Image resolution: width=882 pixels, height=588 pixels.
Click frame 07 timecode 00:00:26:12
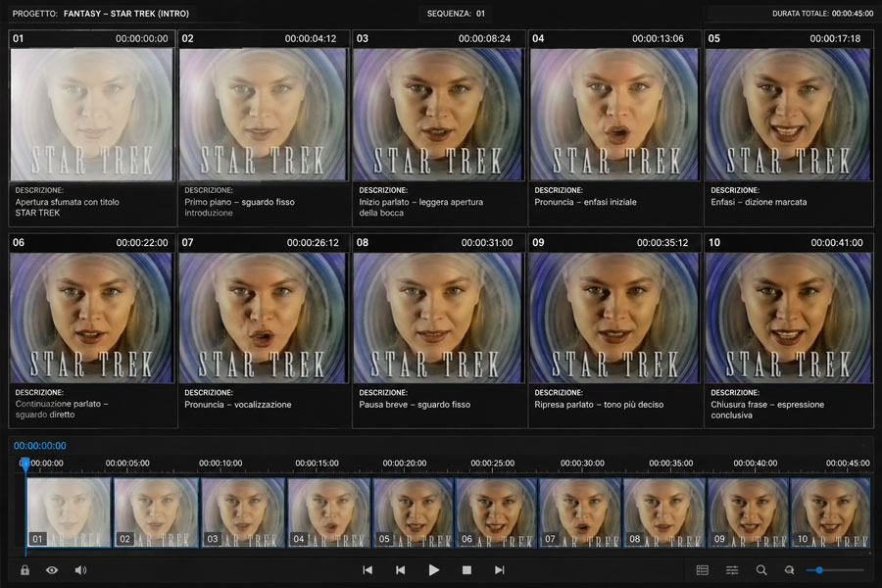(313, 242)
